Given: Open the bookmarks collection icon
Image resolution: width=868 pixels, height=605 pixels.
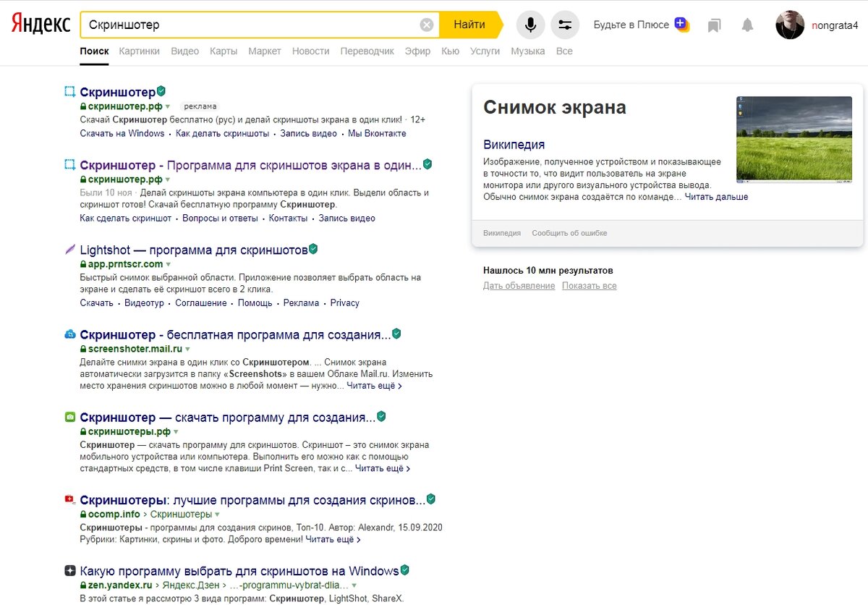Looking at the screenshot, I should (714, 25).
